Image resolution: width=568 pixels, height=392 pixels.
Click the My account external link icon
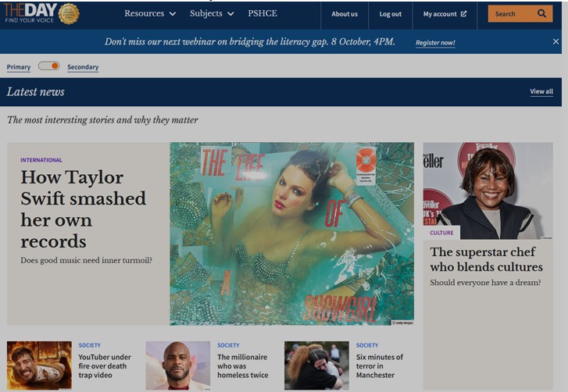click(x=463, y=14)
